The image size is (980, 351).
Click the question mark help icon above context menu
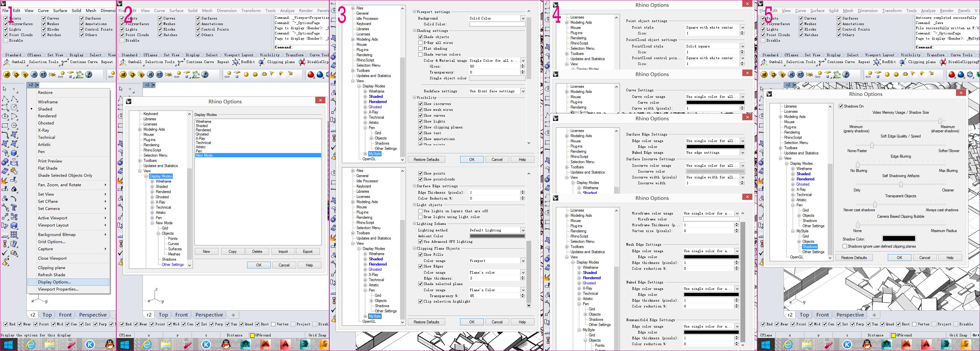point(89,75)
